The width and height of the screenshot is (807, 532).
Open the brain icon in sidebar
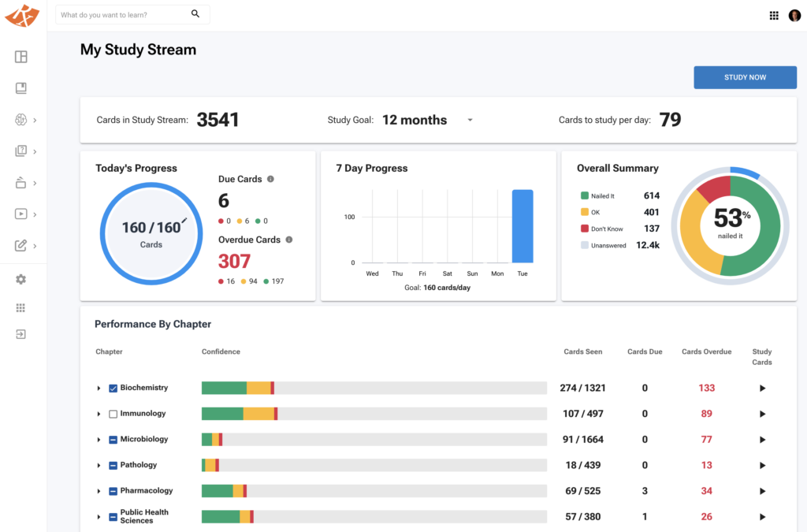pyautogui.click(x=21, y=120)
